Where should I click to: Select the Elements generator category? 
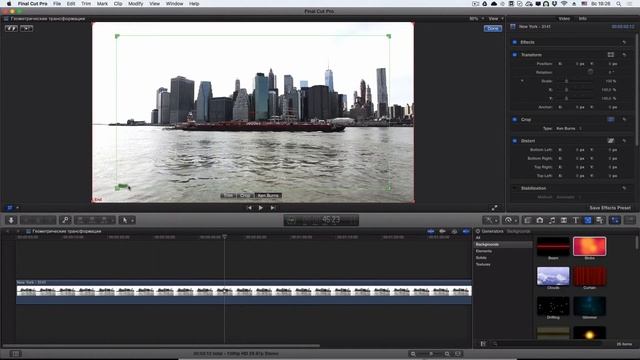click(x=484, y=251)
